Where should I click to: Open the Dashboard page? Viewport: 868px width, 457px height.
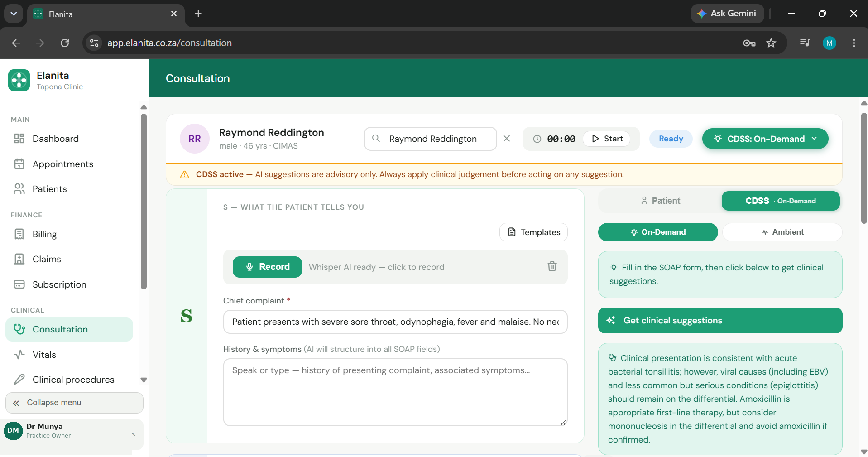click(x=69, y=139)
